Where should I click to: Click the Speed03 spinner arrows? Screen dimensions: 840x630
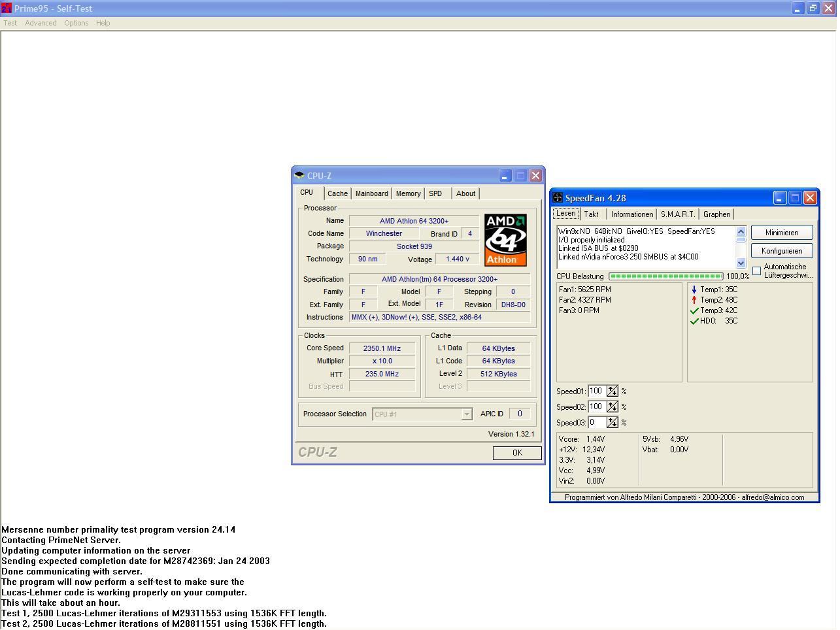pos(612,422)
